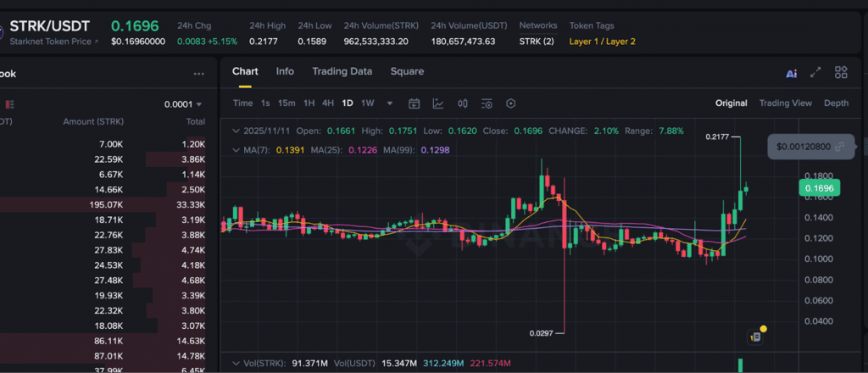Open the calendar date picker icon
868x373 pixels.
415,103
